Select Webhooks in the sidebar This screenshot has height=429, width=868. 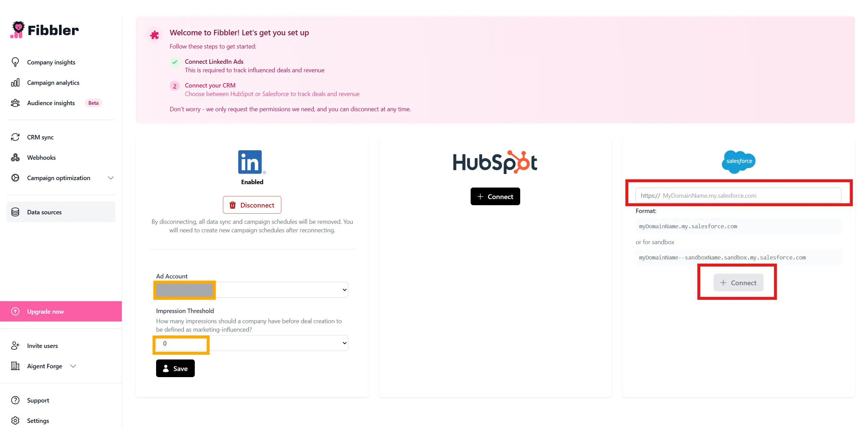click(x=41, y=157)
